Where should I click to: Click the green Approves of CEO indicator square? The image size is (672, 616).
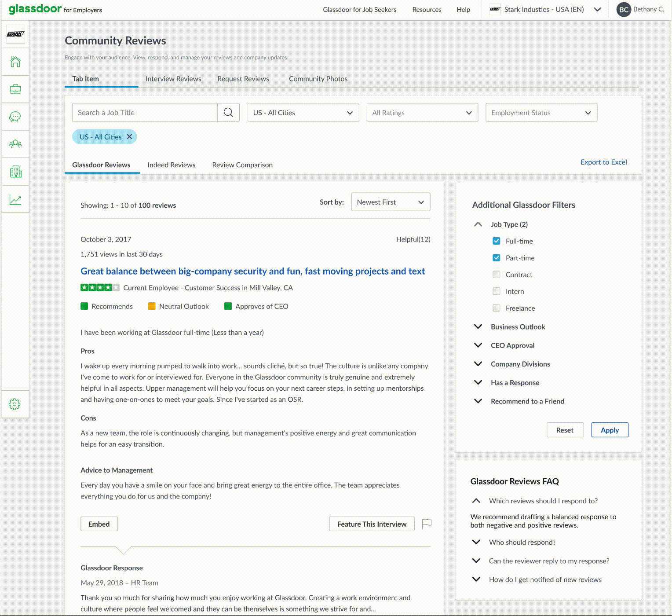(228, 306)
